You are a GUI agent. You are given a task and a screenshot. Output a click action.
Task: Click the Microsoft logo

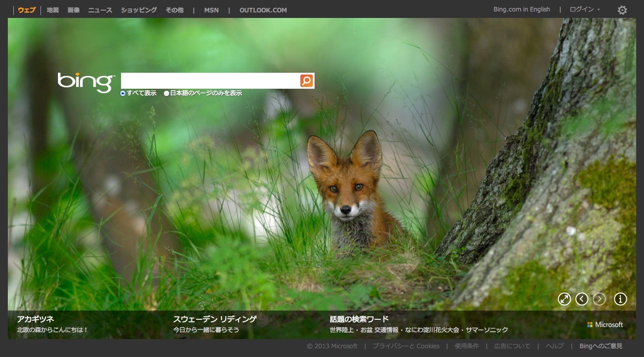605,324
